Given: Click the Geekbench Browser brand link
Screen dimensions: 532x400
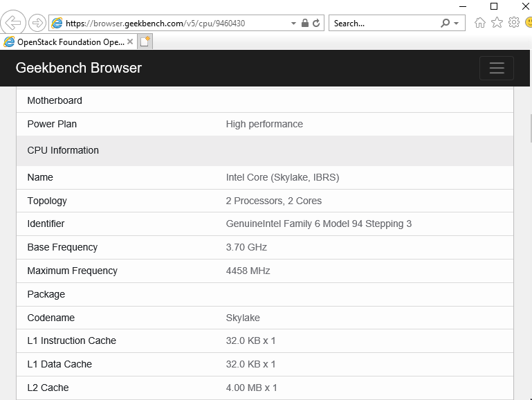Looking at the screenshot, I should tap(78, 68).
